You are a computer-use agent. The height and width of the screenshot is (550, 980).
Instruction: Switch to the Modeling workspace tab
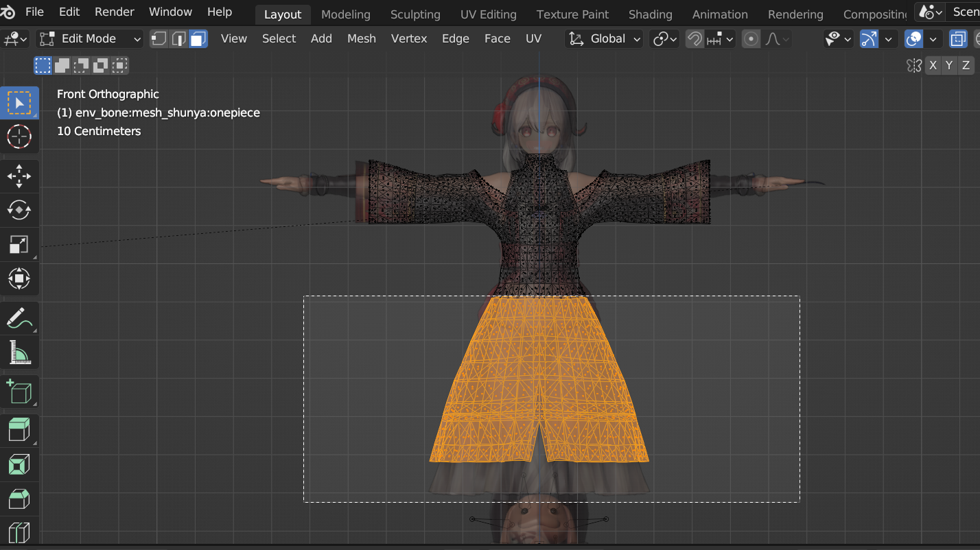pos(346,14)
